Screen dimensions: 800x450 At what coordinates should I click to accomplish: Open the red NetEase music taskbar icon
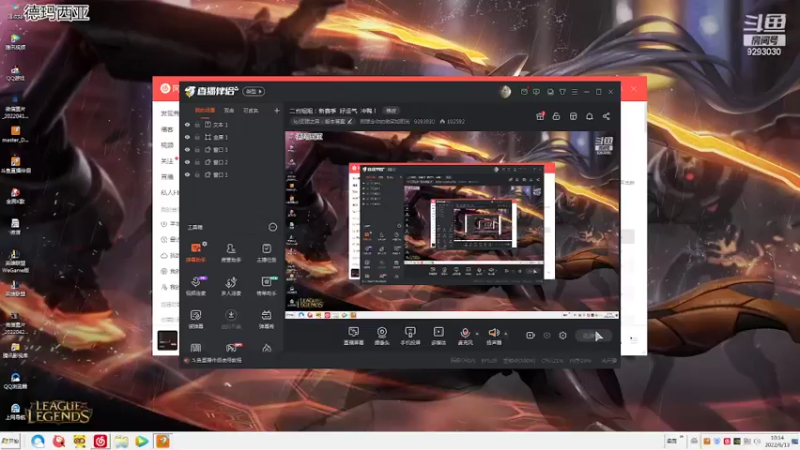[100, 441]
